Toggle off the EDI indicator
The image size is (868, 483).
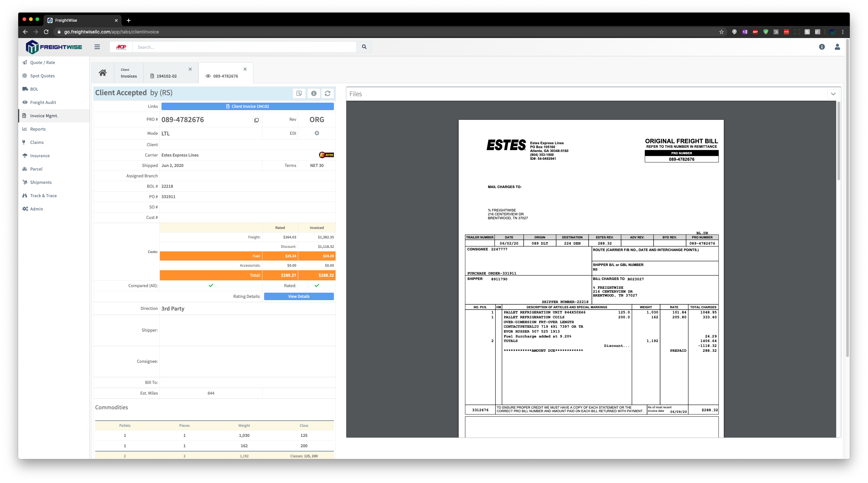click(316, 133)
